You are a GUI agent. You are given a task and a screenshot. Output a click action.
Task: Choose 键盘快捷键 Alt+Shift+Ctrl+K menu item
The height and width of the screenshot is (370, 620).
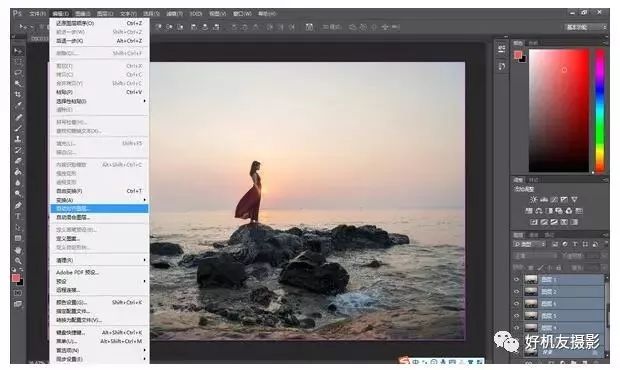pos(99,332)
